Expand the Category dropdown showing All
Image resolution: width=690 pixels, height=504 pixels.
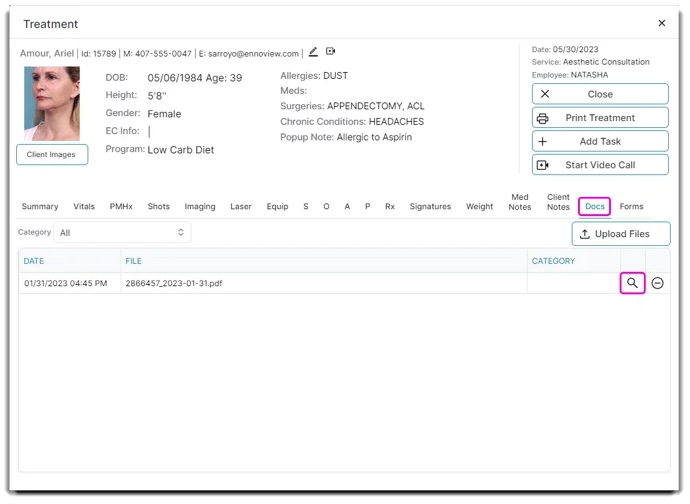point(122,233)
